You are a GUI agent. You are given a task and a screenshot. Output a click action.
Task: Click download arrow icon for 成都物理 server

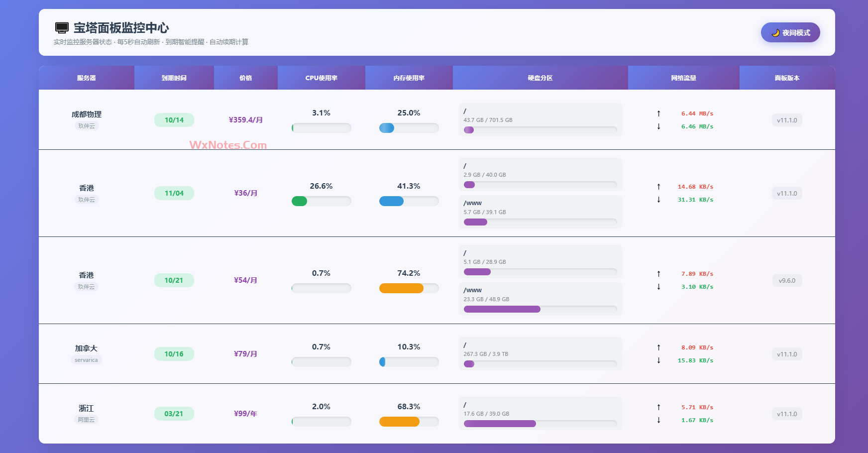coord(658,126)
